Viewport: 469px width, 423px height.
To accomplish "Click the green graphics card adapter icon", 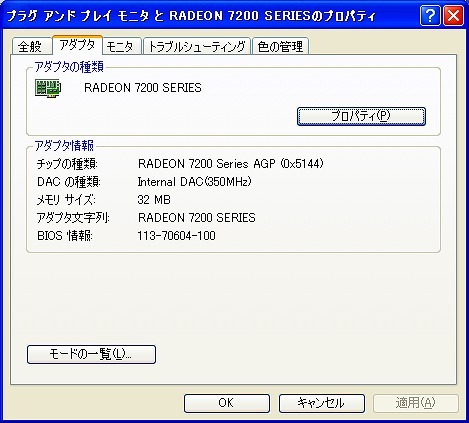I will (48, 88).
